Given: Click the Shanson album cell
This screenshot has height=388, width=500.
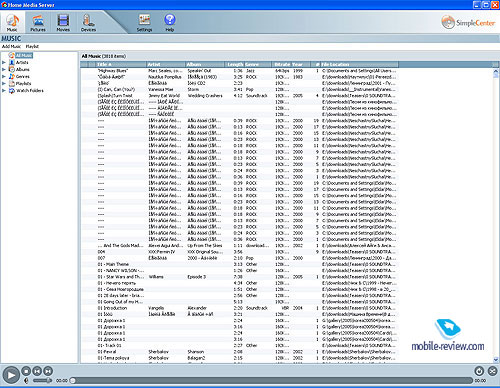Looking at the screenshot, I should (x=196, y=352).
